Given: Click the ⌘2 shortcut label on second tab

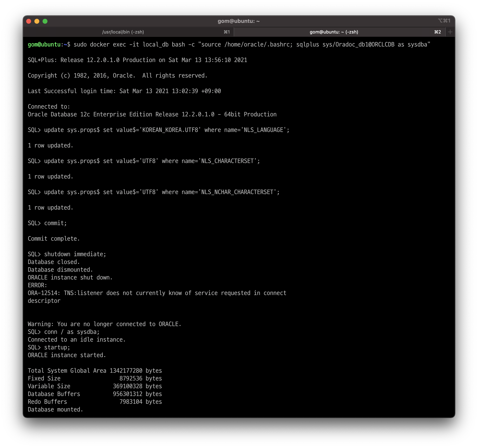Looking at the screenshot, I should 437,32.
